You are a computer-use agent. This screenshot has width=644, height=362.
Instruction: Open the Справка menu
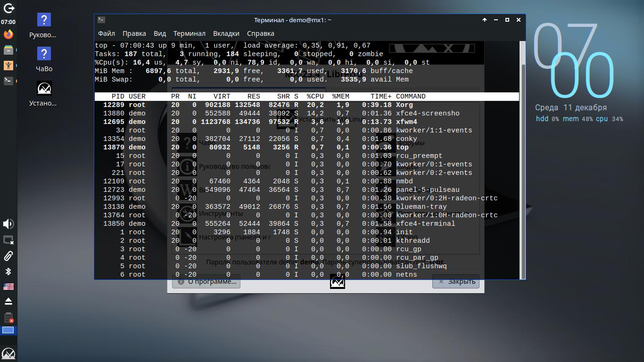click(261, 33)
